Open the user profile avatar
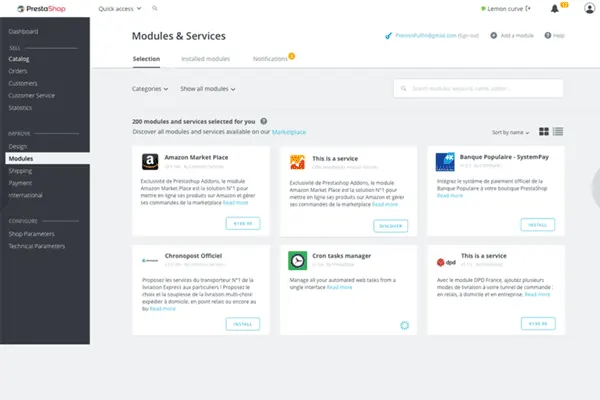Viewport: 600px width, 400px height. pyautogui.click(x=582, y=9)
